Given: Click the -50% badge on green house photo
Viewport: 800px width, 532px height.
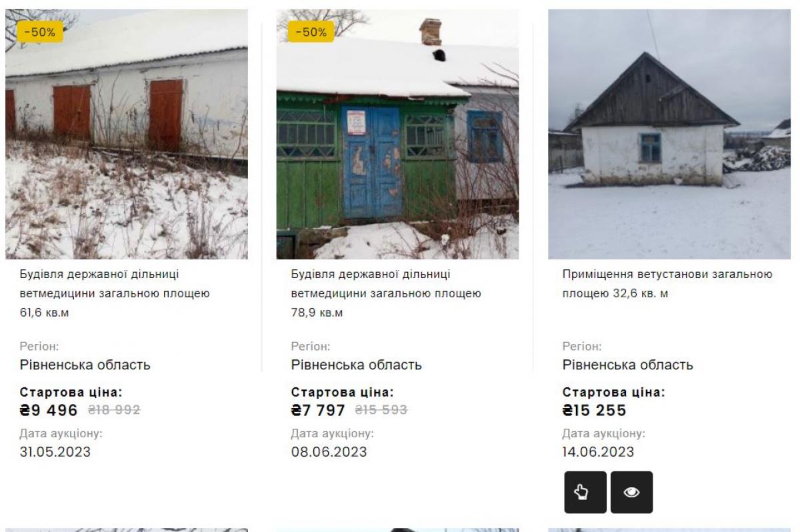Looking at the screenshot, I should (311, 31).
